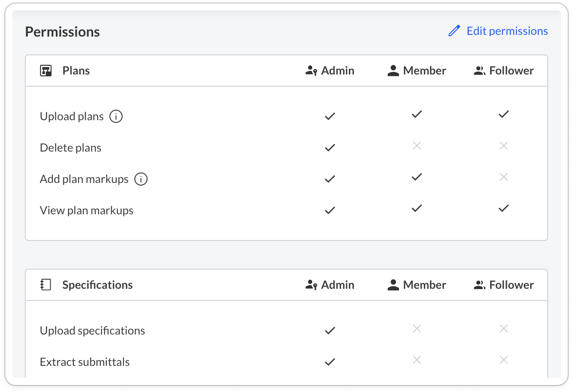Screen dimensions: 573x392
Task: Select the Specifications section heading
Action: point(97,285)
